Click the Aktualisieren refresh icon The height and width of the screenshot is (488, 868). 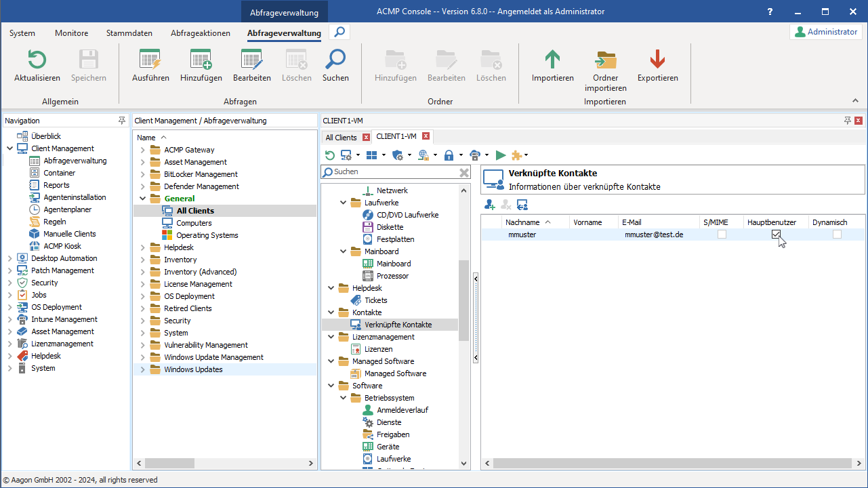pyautogui.click(x=37, y=60)
